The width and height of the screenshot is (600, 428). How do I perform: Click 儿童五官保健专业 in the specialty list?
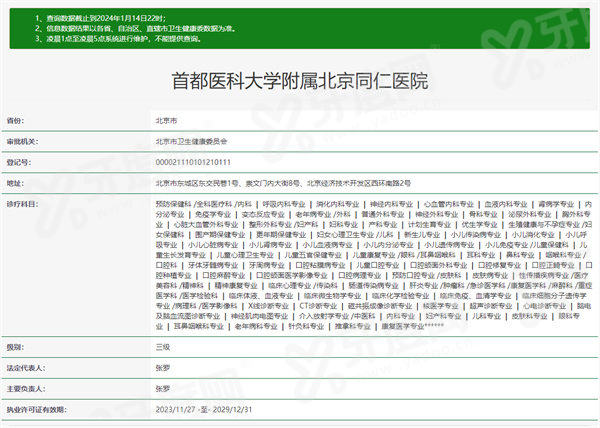tap(313, 255)
